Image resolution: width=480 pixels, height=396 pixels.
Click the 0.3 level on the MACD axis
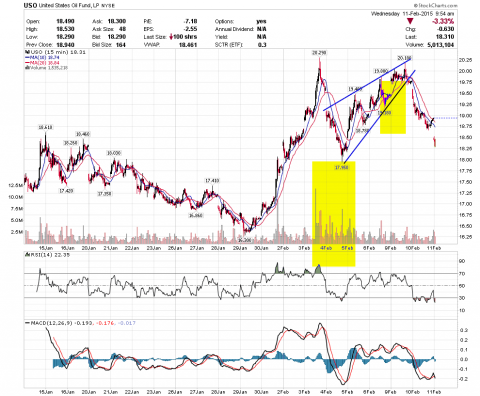pos(464,330)
